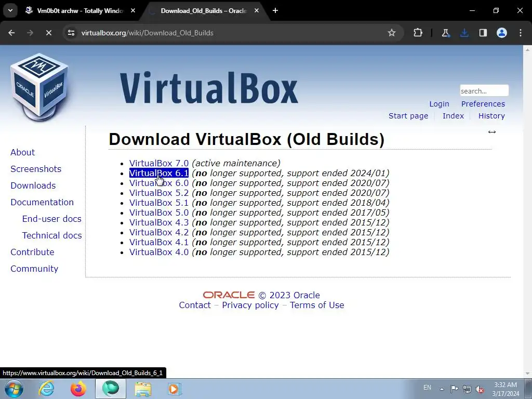Viewport: 532px width, 399px height.
Task: Open the tab search dropdown arrow
Action: [x=10, y=10]
